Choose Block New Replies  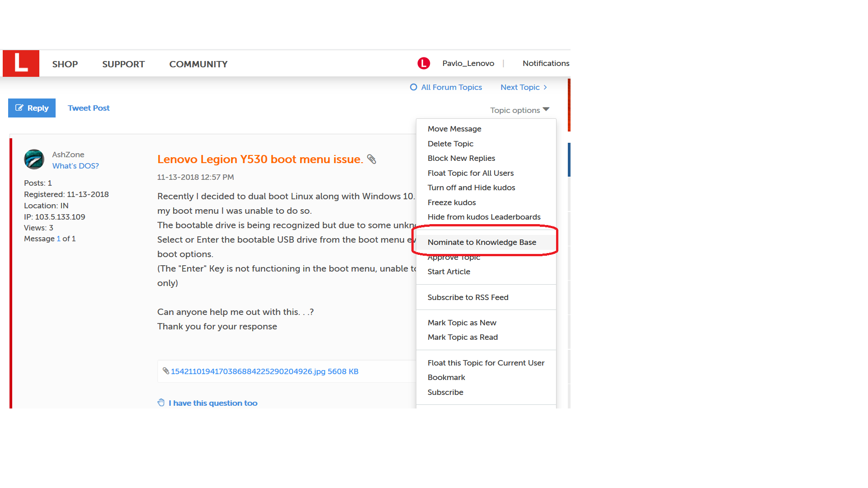461,158
